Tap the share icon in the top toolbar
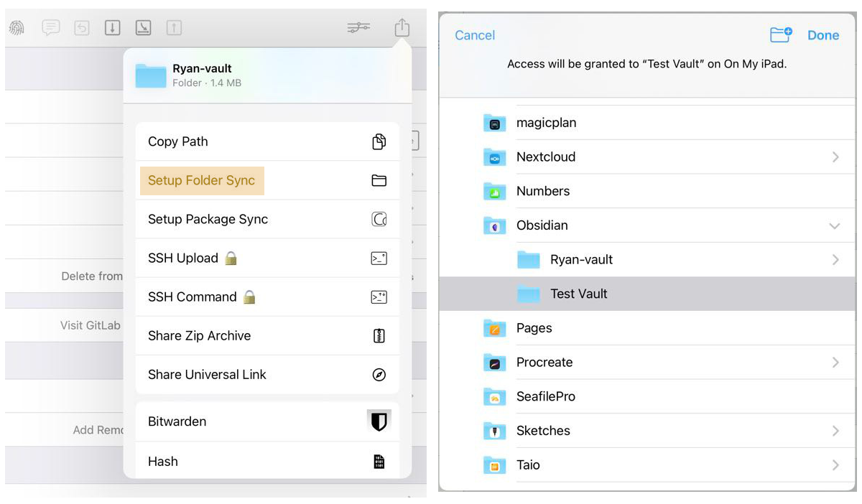862x504 pixels. click(x=402, y=28)
